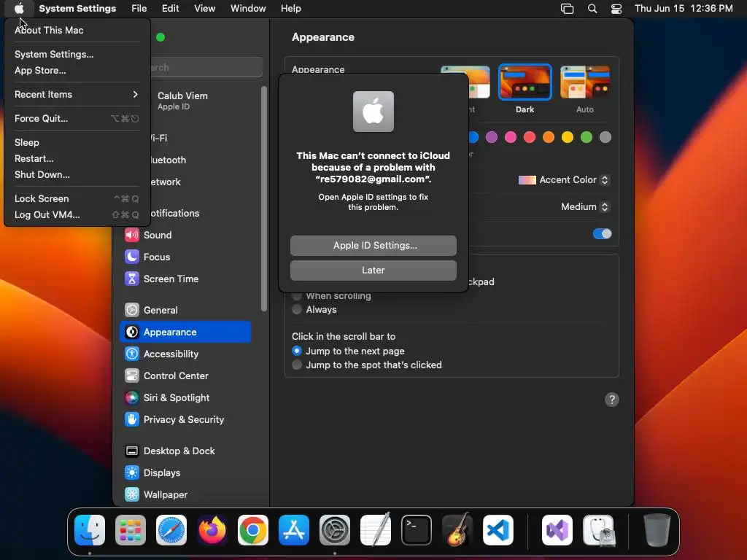Open Launchpad in the Dock
Screen dimensions: 747x560
[x=131, y=530]
